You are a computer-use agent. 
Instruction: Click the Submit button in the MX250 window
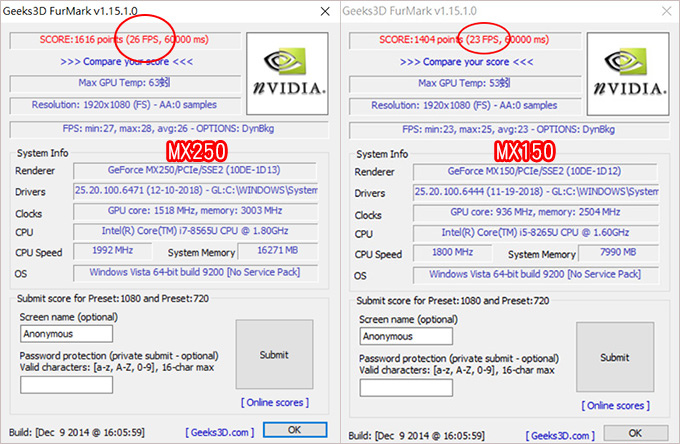(274, 355)
